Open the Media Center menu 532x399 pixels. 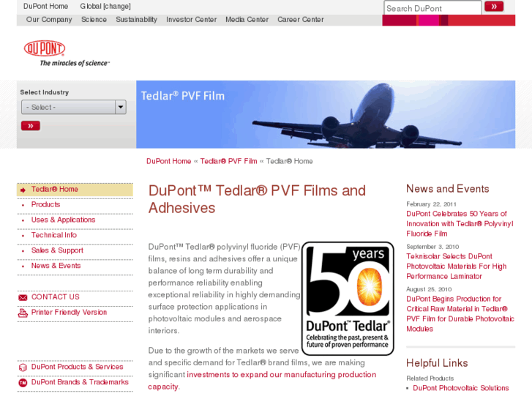[x=247, y=20]
